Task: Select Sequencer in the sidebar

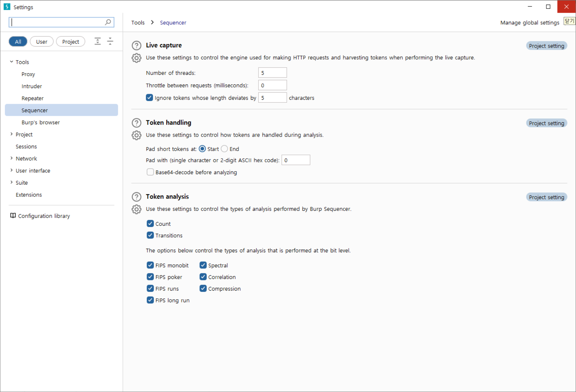Action: (x=62, y=110)
